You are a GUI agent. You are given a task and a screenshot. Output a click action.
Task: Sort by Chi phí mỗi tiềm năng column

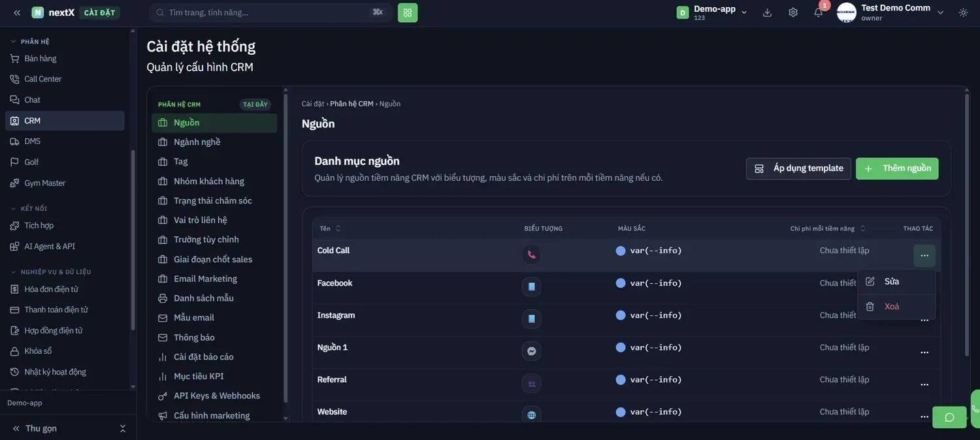pyautogui.click(x=828, y=228)
